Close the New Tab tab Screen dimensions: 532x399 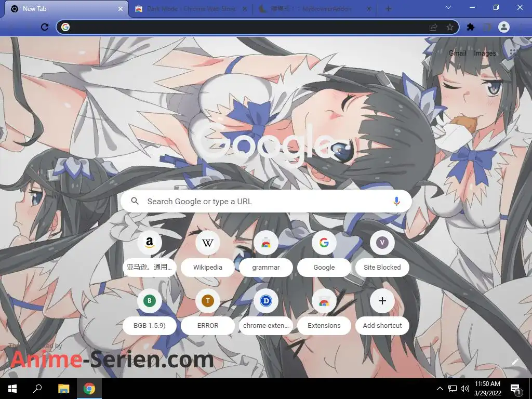pos(120,9)
